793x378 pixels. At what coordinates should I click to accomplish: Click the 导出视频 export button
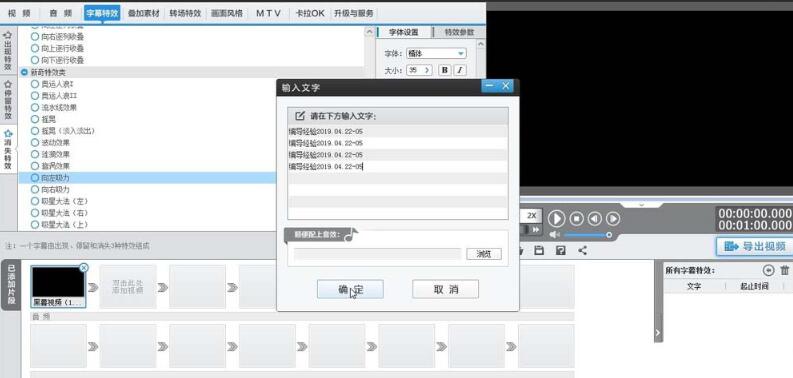pyautogui.click(x=754, y=246)
